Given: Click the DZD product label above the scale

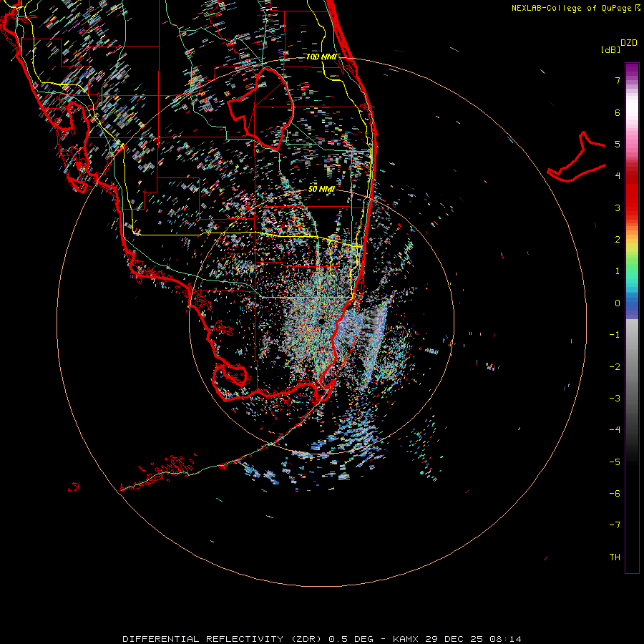Looking at the screenshot, I should coord(629,43).
